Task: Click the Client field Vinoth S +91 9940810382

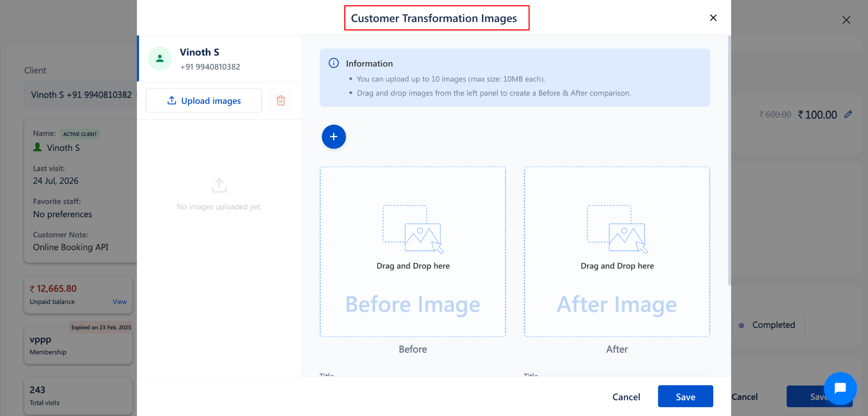Action: pyautogui.click(x=81, y=95)
